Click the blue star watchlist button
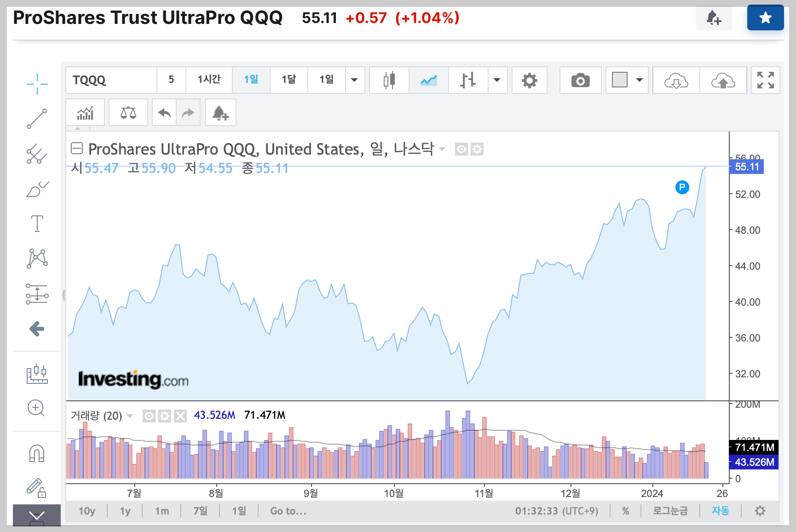The height and width of the screenshot is (532, 796). tap(766, 18)
